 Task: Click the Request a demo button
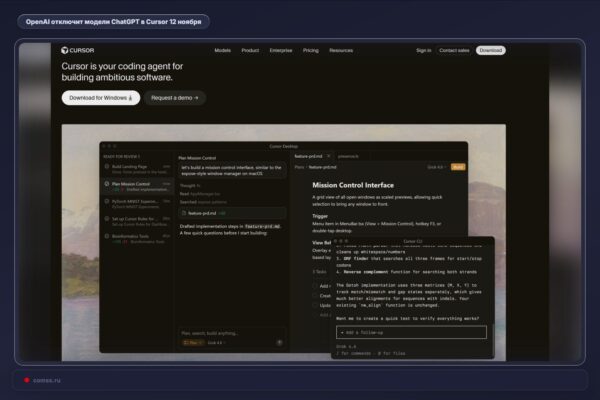(x=174, y=98)
